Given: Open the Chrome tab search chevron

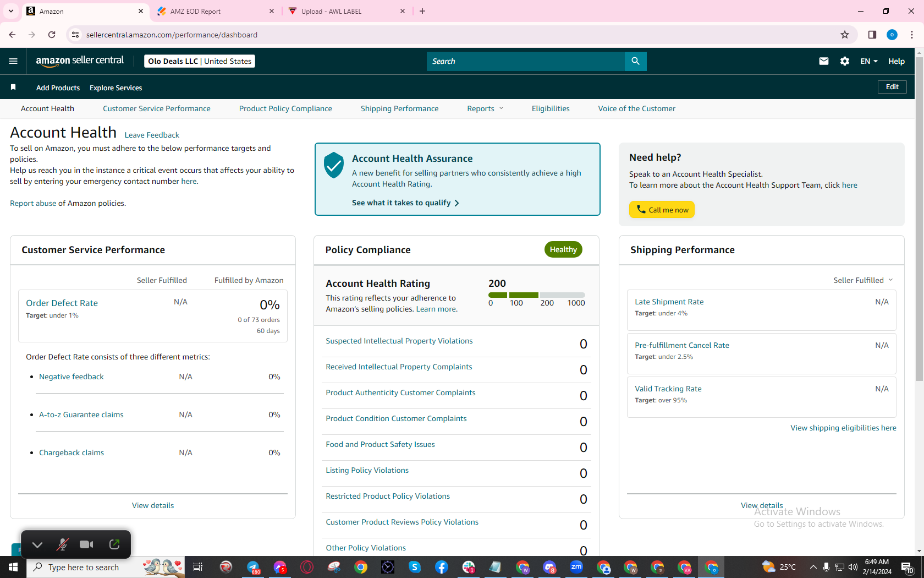Looking at the screenshot, I should pos(11,11).
